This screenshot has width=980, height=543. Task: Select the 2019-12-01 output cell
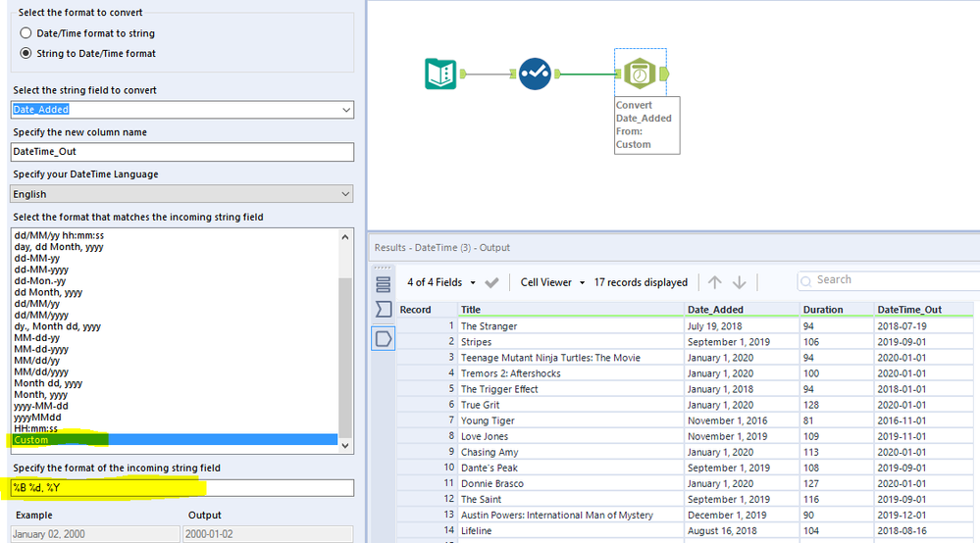pos(924,515)
